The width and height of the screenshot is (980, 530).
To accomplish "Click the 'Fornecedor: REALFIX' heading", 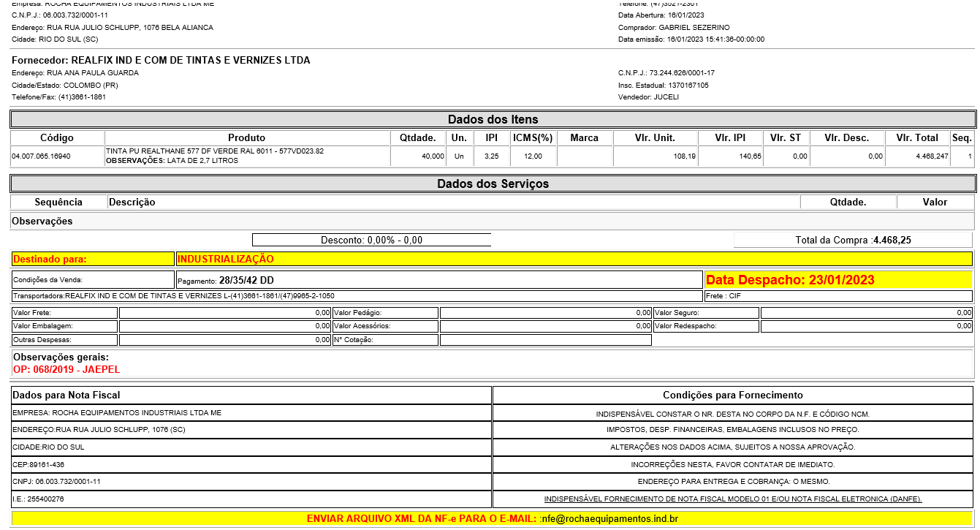I will pyautogui.click(x=161, y=60).
